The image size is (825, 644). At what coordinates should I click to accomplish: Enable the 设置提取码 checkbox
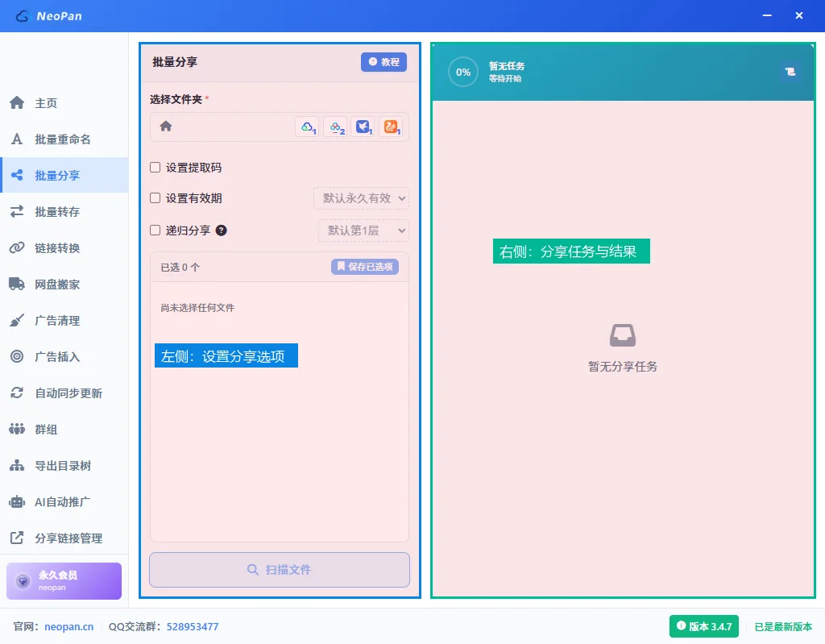coord(155,168)
